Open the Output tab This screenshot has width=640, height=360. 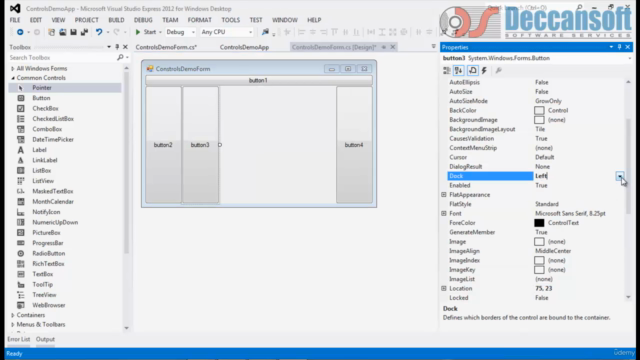(45, 339)
